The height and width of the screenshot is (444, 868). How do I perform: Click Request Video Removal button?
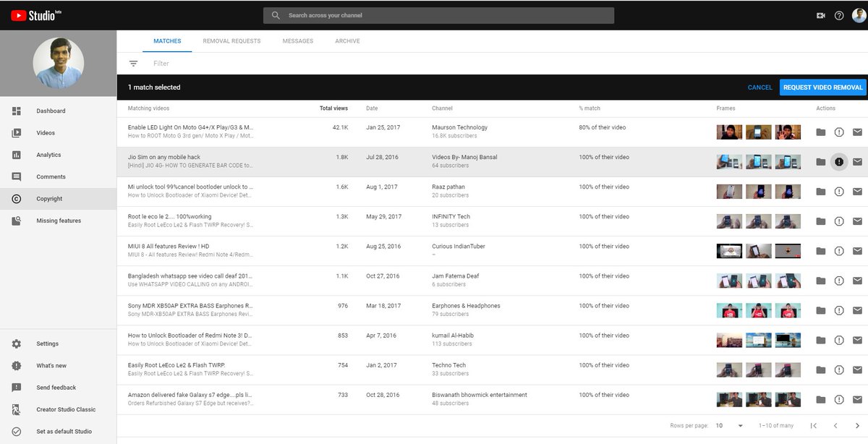[x=823, y=87]
